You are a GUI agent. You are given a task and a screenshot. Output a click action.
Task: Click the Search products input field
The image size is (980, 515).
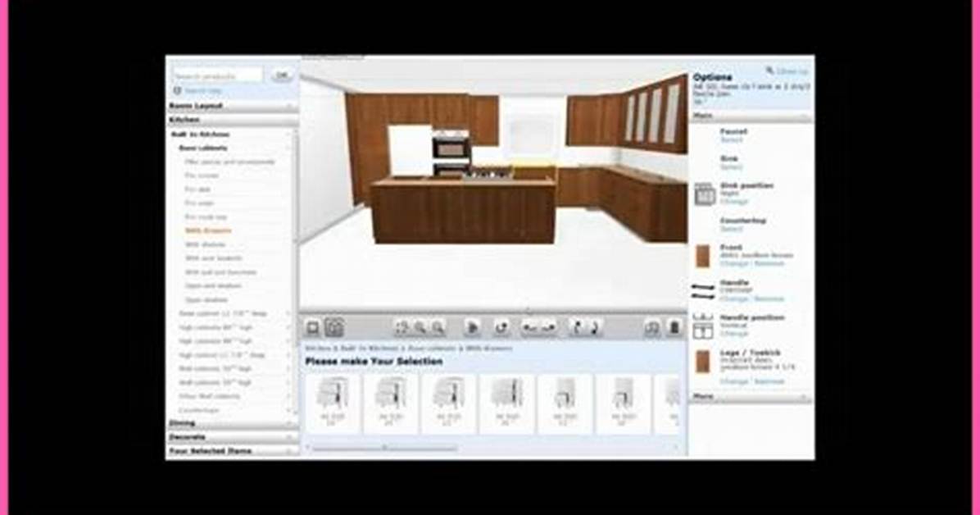217,75
